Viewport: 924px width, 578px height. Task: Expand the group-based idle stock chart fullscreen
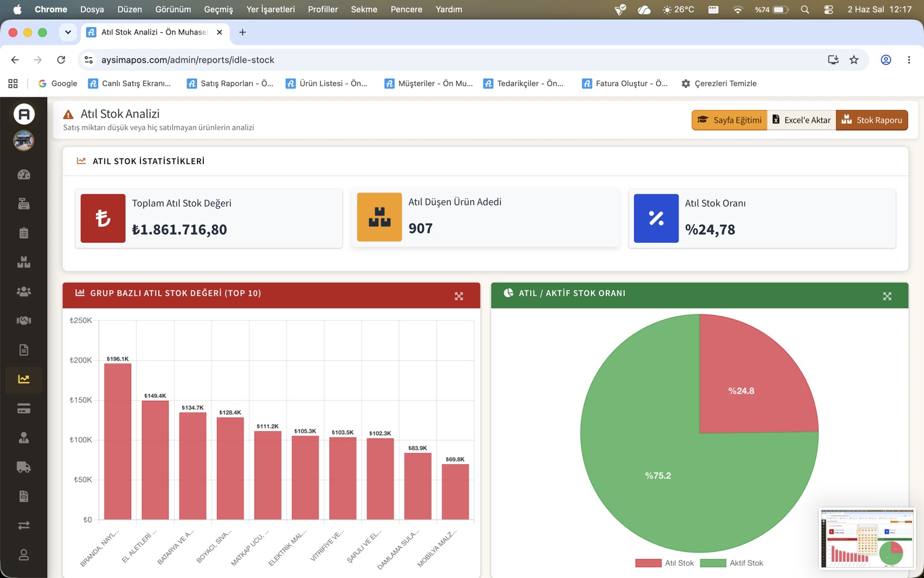click(x=459, y=296)
